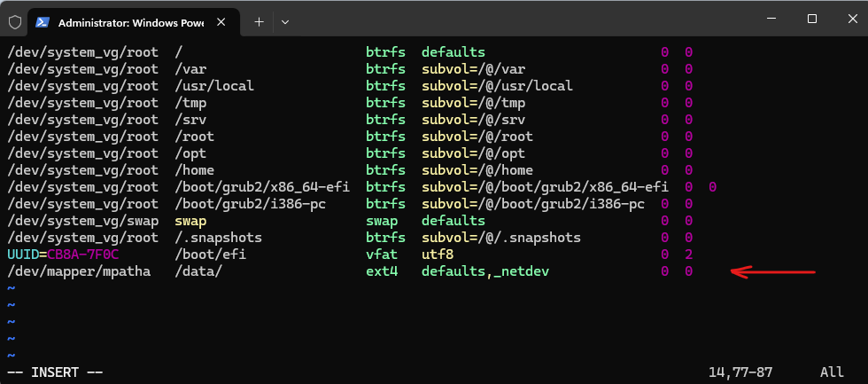Click the defaults,_netdev mount options
Image resolution: width=868 pixels, height=384 pixels.
[485, 272]
